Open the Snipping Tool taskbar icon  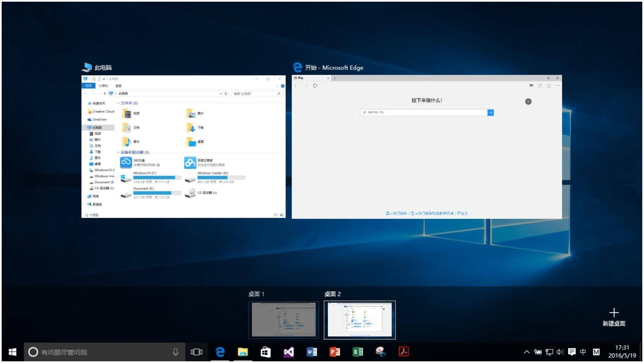381,352
